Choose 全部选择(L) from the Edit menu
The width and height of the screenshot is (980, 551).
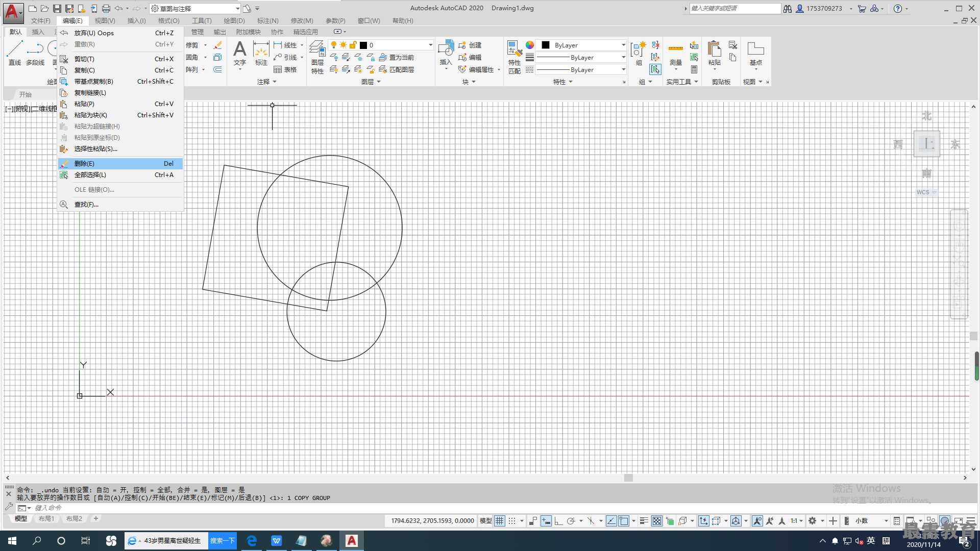click(120, 174)
